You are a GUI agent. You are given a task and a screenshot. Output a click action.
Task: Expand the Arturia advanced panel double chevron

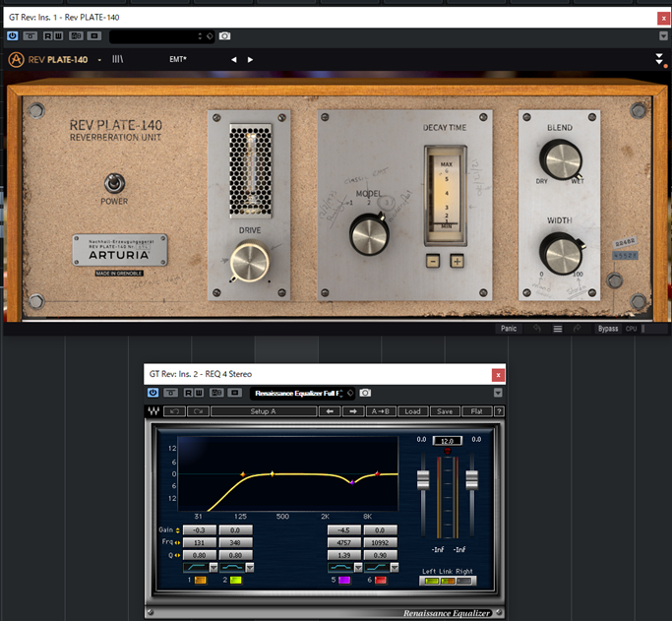[659, 60]
